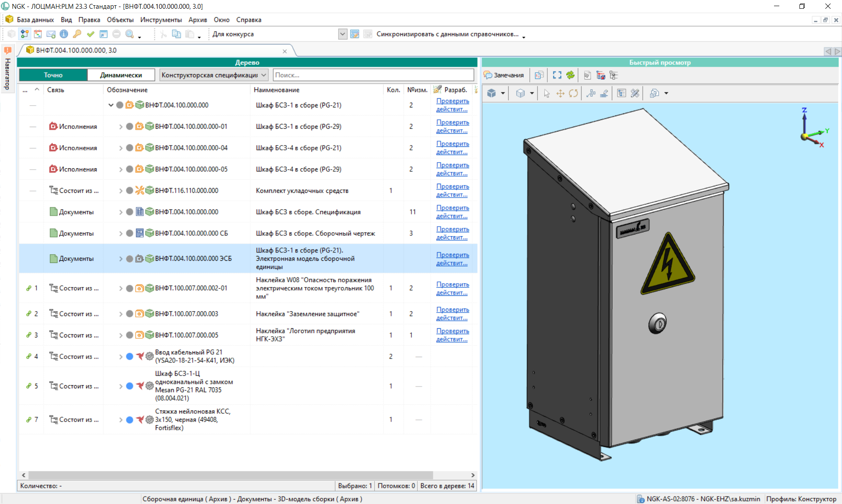Open the Инструменты menu
This screenshot has width=842, height=504.
point(161,20)
